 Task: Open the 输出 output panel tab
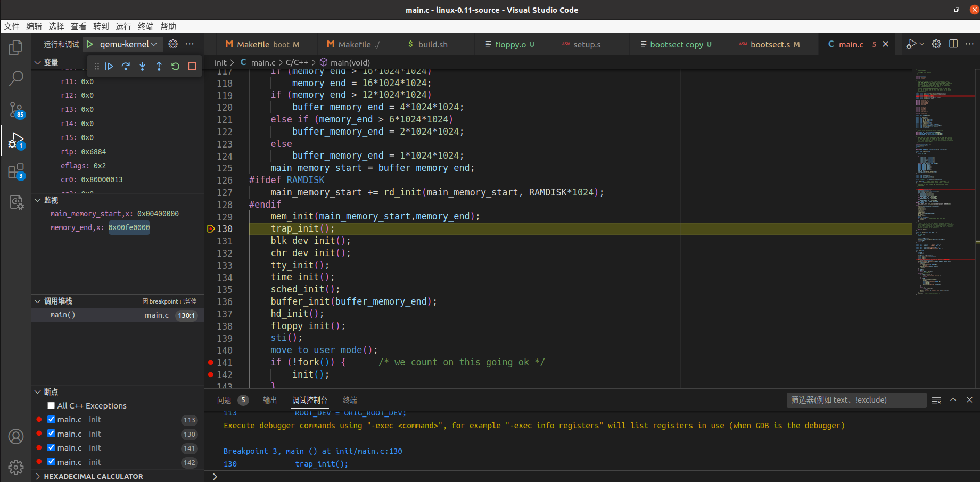click(270, 400)
